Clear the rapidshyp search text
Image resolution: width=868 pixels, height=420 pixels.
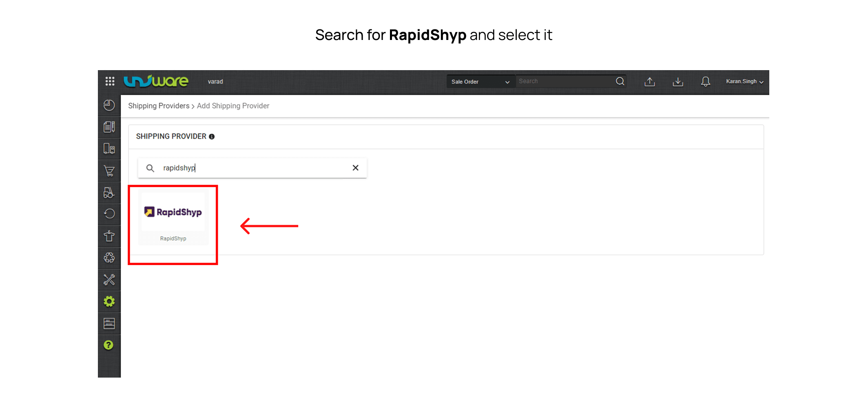point(356,168)
